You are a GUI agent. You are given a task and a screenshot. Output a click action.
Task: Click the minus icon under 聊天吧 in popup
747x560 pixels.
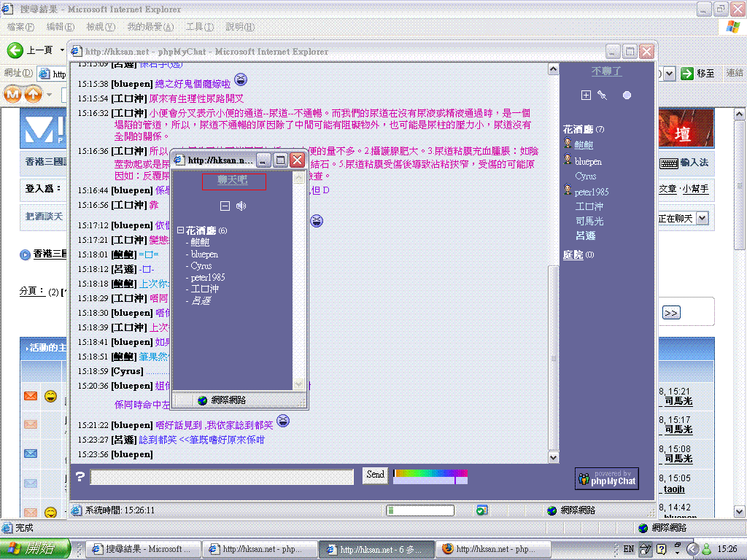coord(225,206)
